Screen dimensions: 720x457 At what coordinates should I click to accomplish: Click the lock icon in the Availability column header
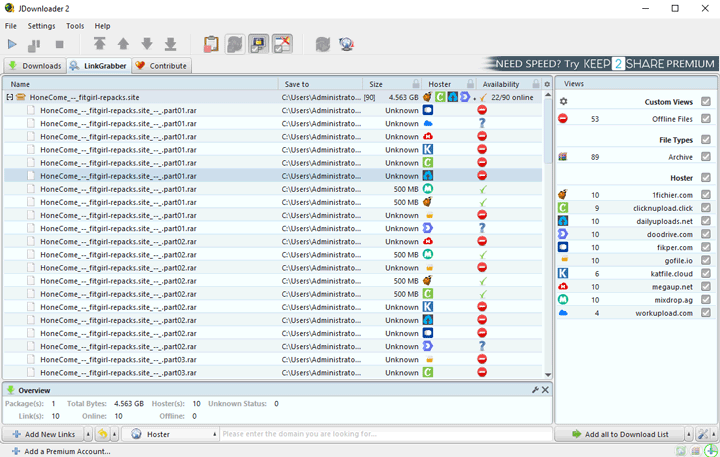[x=535, y=84]
